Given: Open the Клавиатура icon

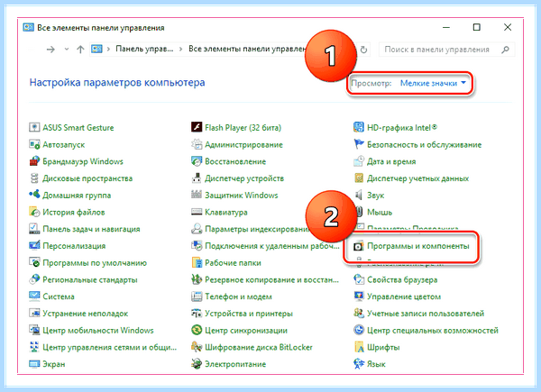Looking at the screenshot, I should pos(197,212).
